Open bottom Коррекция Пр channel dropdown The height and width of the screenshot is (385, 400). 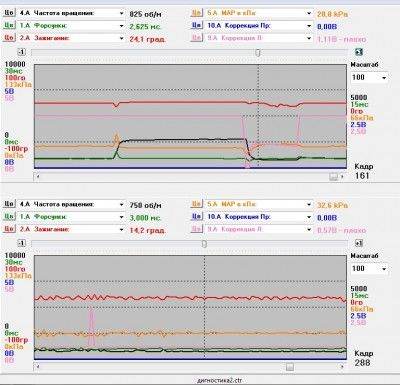[309, 217]
